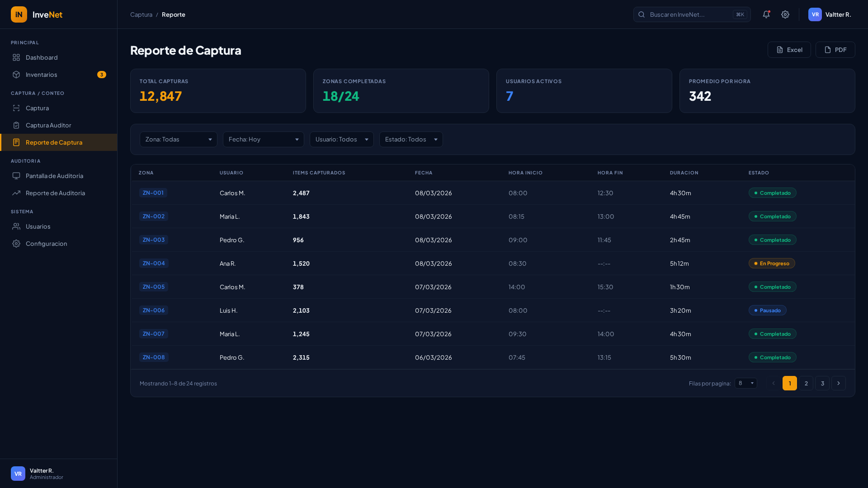This screenshot has height=488, width=868.
Task: Go to pagination page 2
Action: (x=806, y=383)
